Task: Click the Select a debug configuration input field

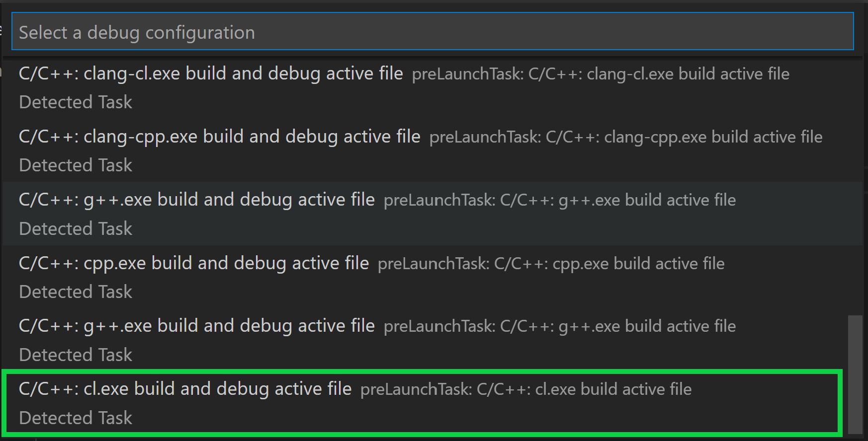Action: (x=433, y=31)
